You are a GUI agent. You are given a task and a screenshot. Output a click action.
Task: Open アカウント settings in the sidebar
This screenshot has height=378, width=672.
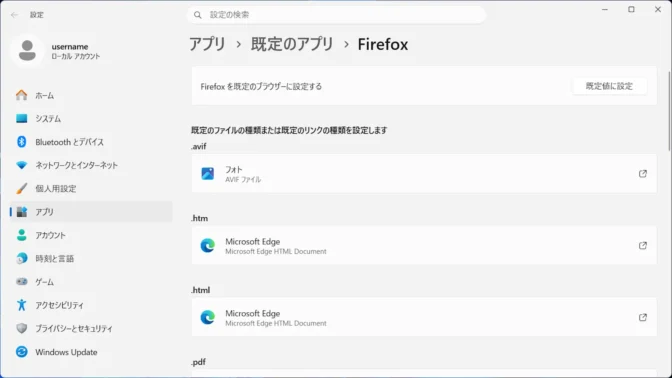pyautogui.click(x=91, y=235)
